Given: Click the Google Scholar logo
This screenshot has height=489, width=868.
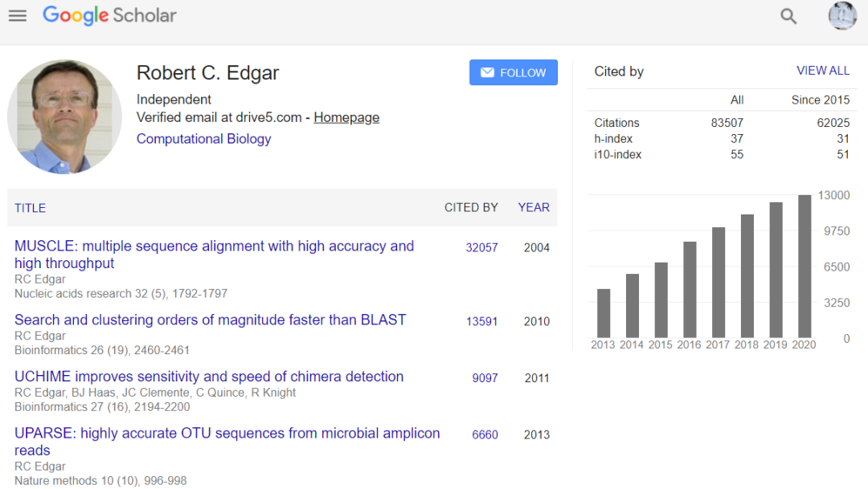Looking at the screenshot, I should pyautogui.click(x=109, y=15).
